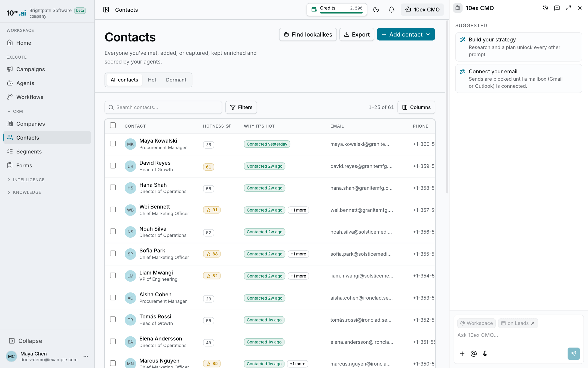Check the David Reyes row checkbox
The width and height of the screenshot is (588, 368).
[113, 166]
